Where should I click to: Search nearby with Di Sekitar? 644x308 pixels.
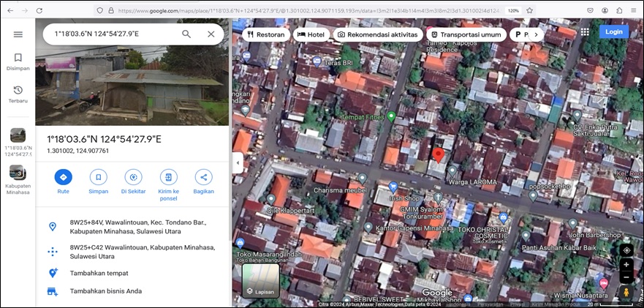click(133, 177)
